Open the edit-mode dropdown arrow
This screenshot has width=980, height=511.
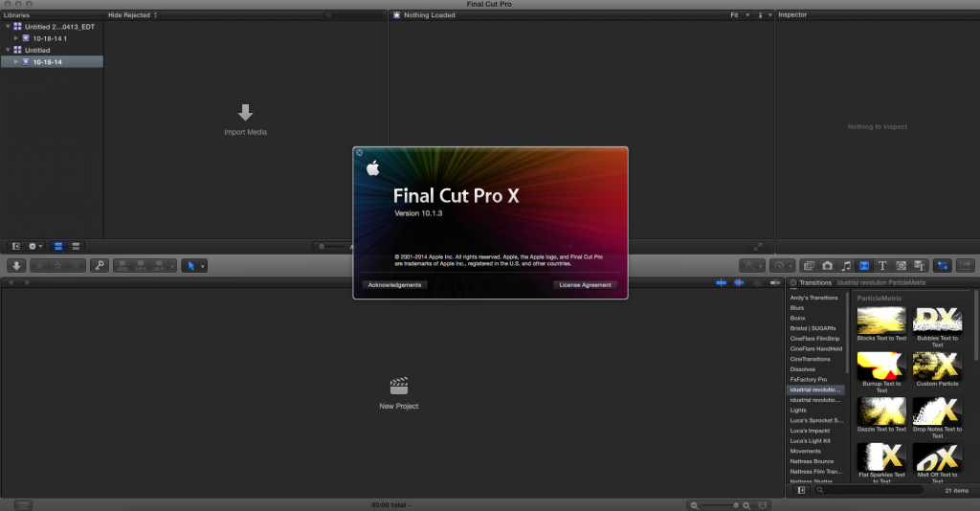[x=172, y=265]
